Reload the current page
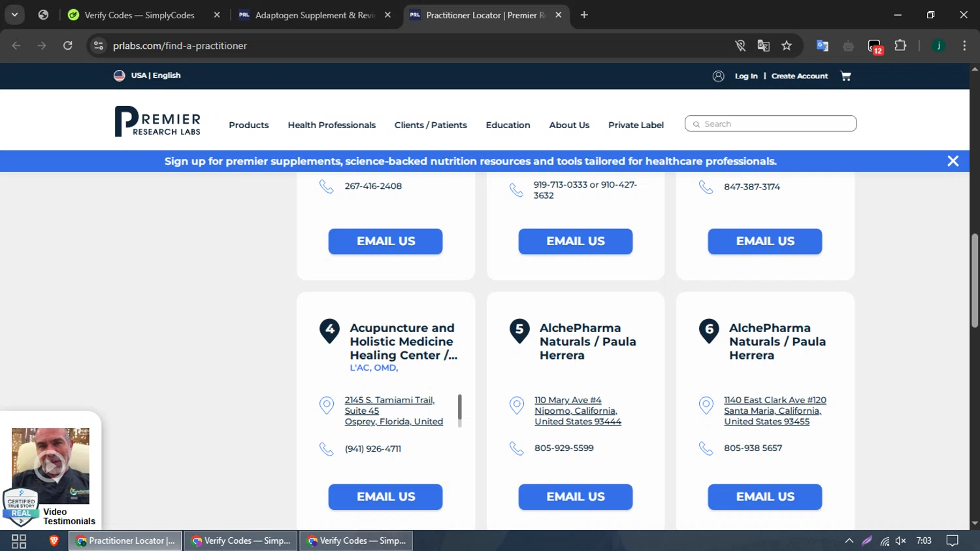 68,46
